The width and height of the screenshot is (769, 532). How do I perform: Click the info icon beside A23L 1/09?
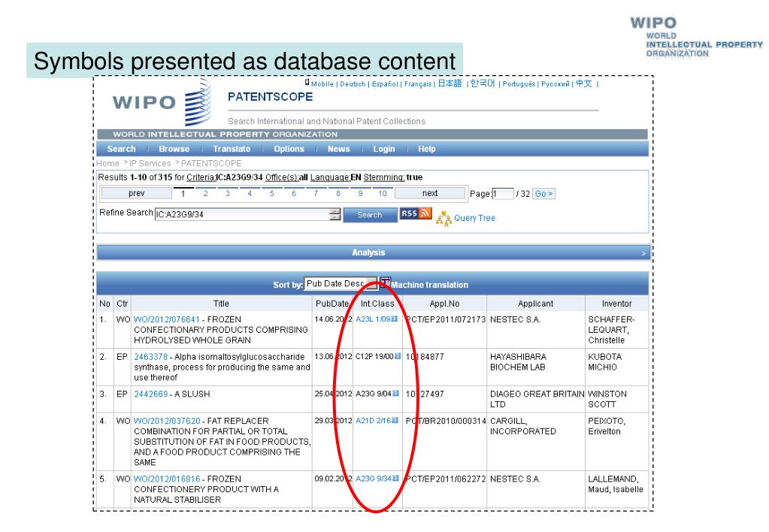pos(395,319)
